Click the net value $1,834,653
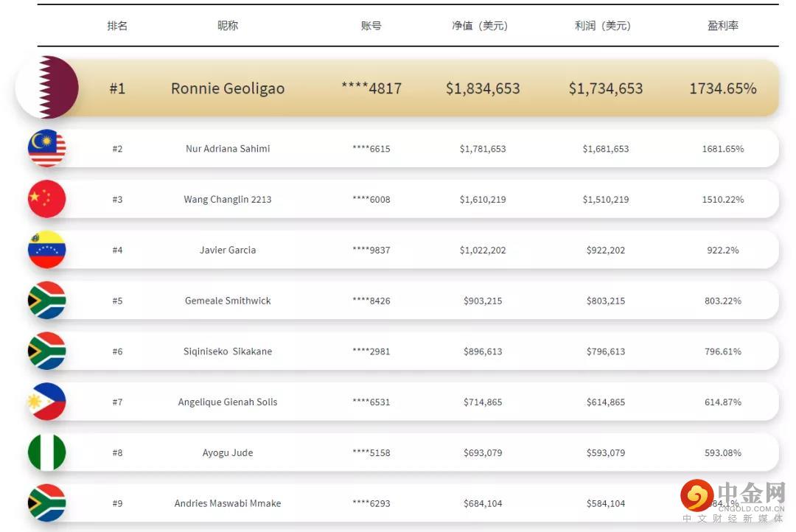796x532 pixels. [x=483, y=89]
